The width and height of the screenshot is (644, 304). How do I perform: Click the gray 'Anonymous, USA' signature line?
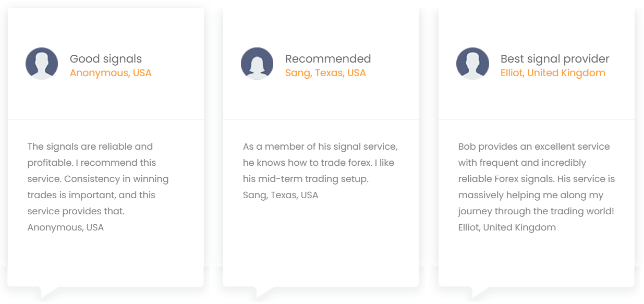pos(66,227)
